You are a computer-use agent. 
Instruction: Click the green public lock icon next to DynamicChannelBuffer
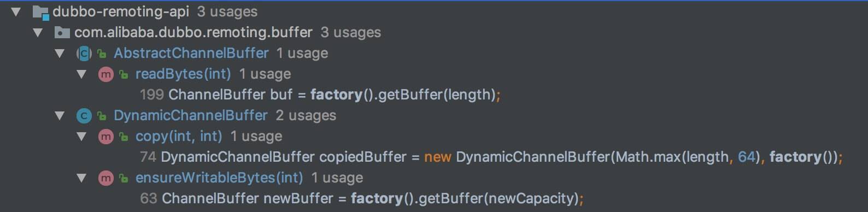point(102,115)
